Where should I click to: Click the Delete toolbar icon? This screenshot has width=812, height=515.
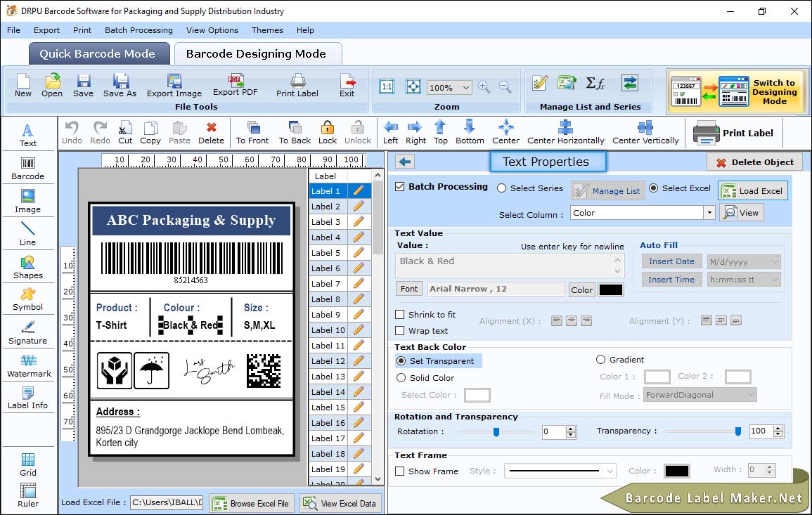(212, 133)
